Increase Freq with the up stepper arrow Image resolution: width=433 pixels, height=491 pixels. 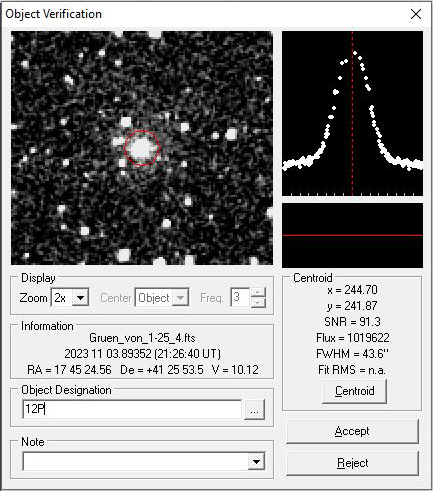(x=258, y=292)
